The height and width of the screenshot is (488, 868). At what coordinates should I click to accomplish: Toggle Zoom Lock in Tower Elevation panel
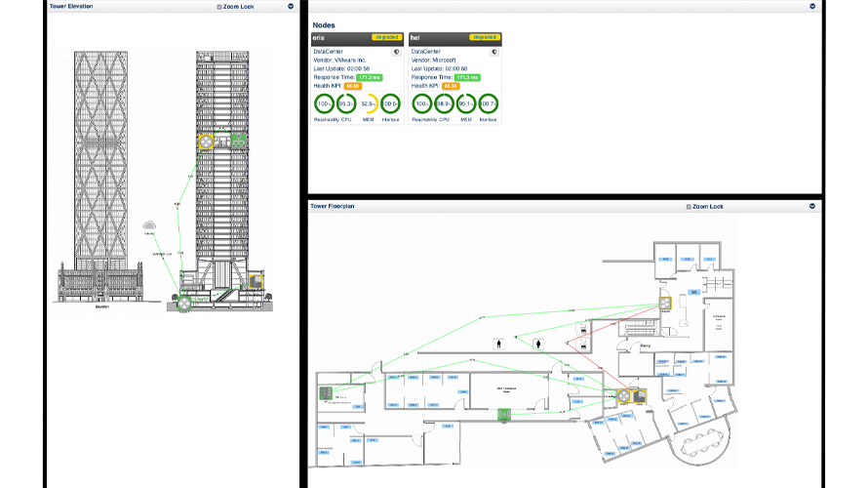219,6
